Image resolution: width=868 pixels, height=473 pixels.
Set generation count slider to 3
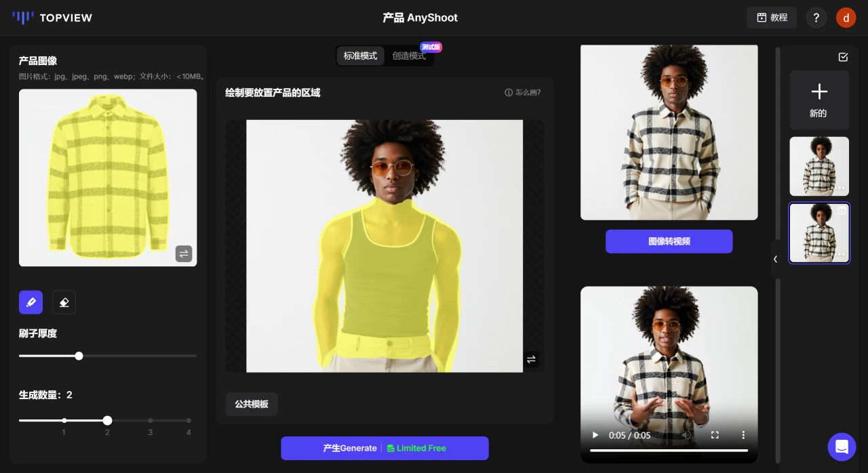pyautogui.click(x=151, y=420)
